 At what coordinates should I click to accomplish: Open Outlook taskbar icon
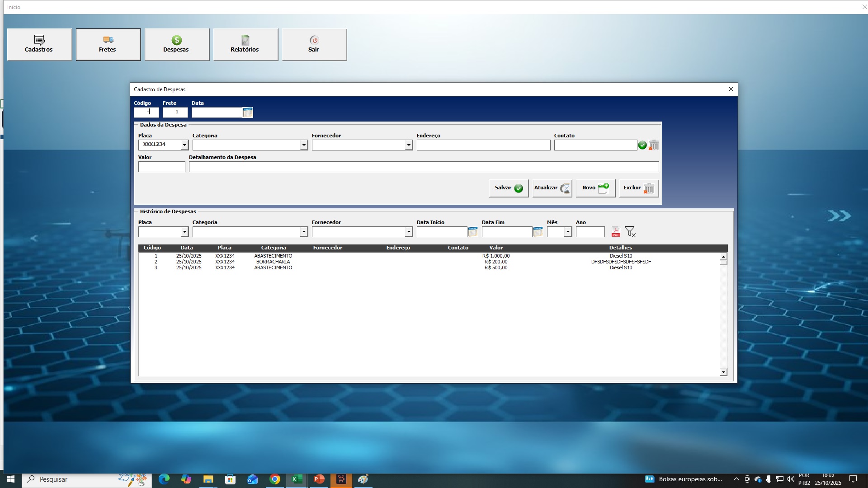click(x=252, y=479)
